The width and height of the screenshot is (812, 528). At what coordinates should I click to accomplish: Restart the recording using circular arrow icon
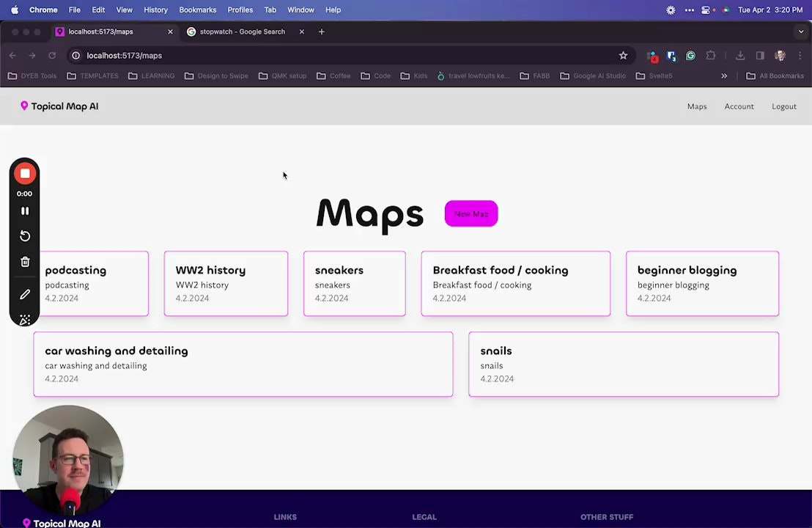tap(25, 236)
